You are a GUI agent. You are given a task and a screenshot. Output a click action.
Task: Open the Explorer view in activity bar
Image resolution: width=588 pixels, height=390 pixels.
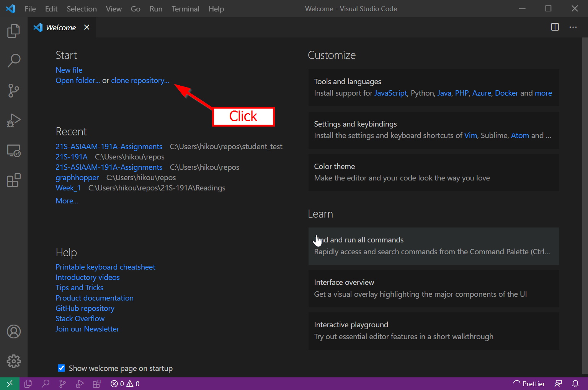coord(14,31)
